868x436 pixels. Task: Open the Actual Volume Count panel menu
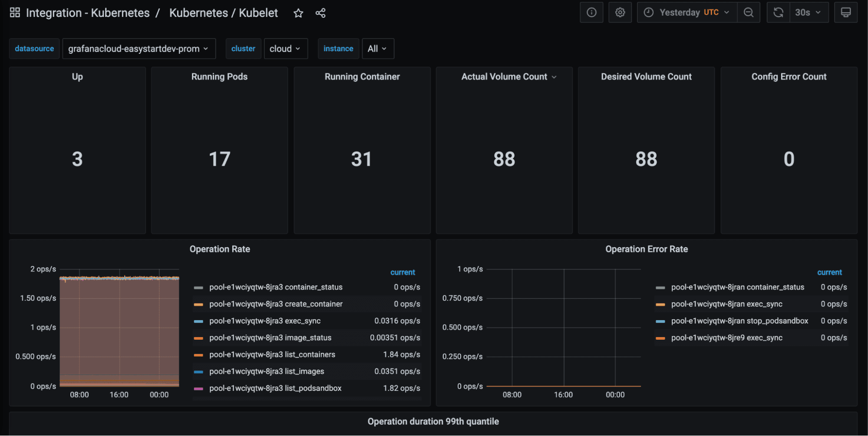click(554, 77)
